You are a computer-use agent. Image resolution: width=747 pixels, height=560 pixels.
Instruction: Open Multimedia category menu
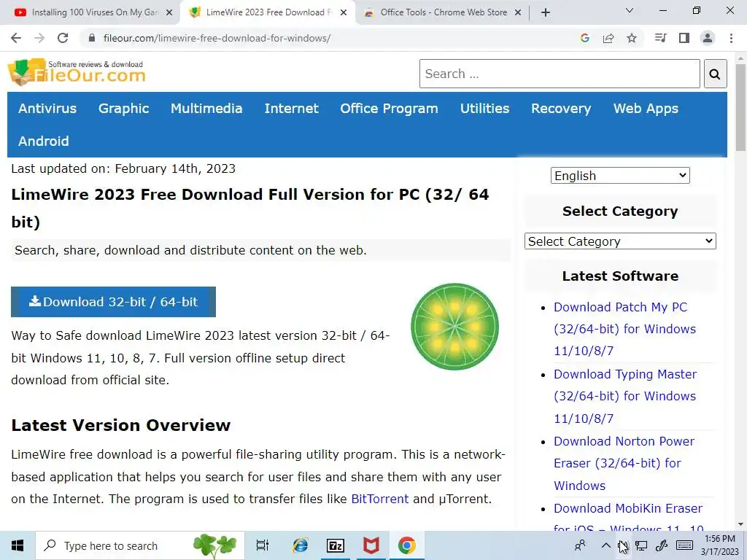(x=206, y=109)
